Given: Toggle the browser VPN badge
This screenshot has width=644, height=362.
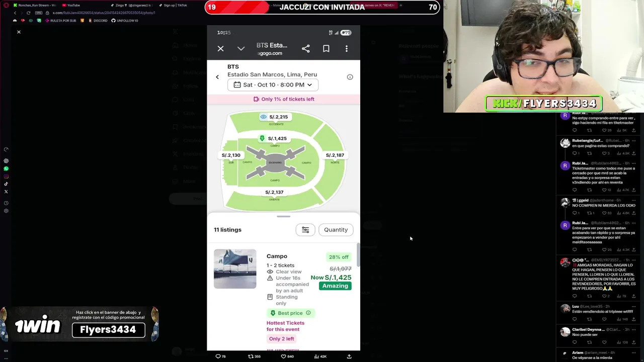Looking at the screenshot, I should click(38, 13).
